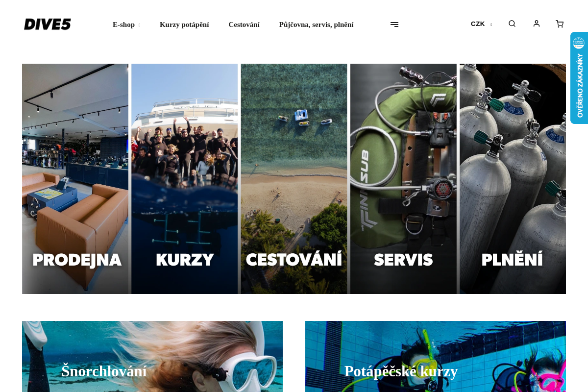Click the CZK currency label
The height and width of the screenshot is (392, 588).
pyautogui.click(x=478, y=24)
